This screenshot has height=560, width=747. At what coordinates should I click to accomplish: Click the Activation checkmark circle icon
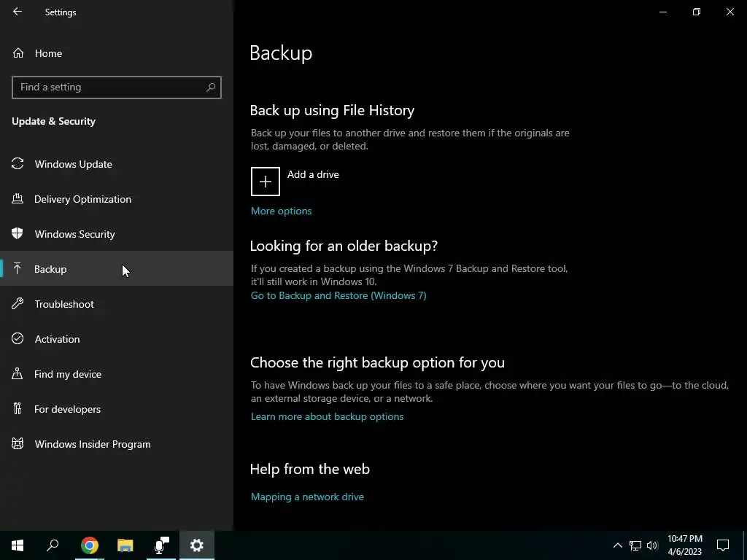coord(18,338)
